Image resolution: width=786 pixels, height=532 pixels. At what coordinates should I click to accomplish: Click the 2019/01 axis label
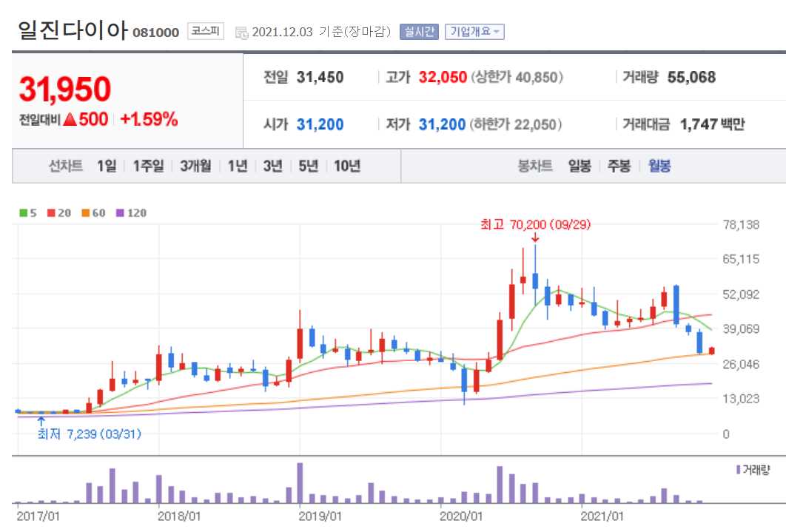point(320,516)
